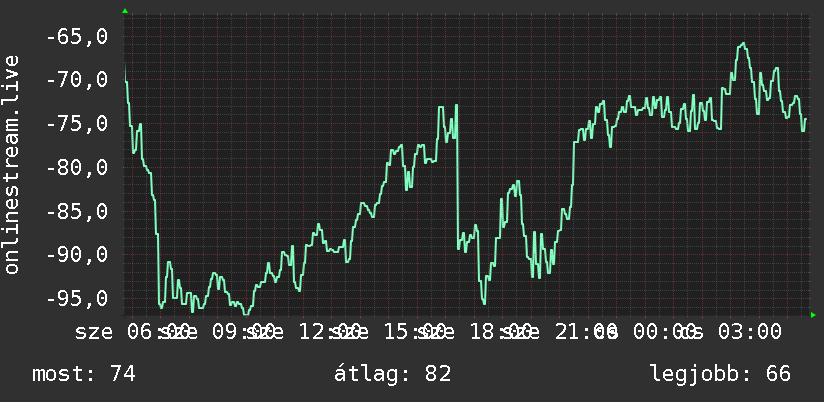
Task: Click the -85,0 y-axis label
Action: (x=76, y=211)
